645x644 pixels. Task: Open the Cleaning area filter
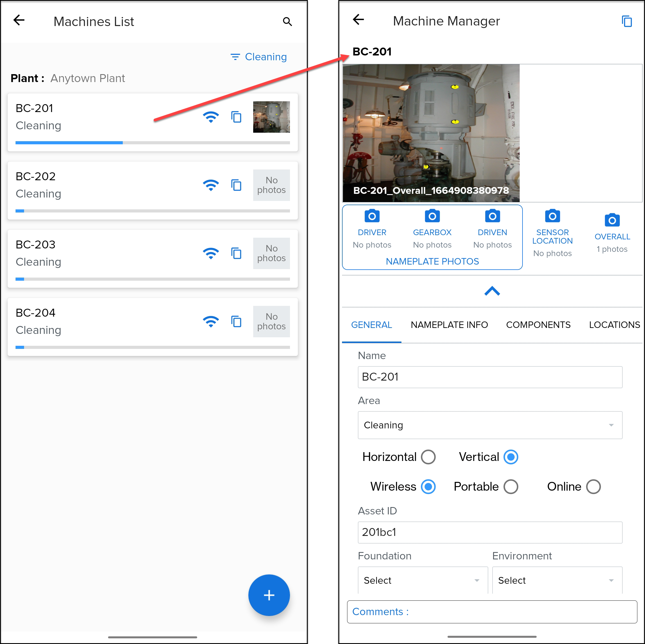pyautogui.click(x=259, y=57)
